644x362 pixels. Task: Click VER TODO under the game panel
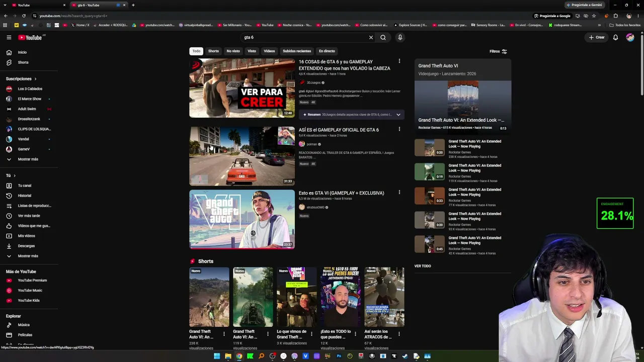(x=423, y=266)
